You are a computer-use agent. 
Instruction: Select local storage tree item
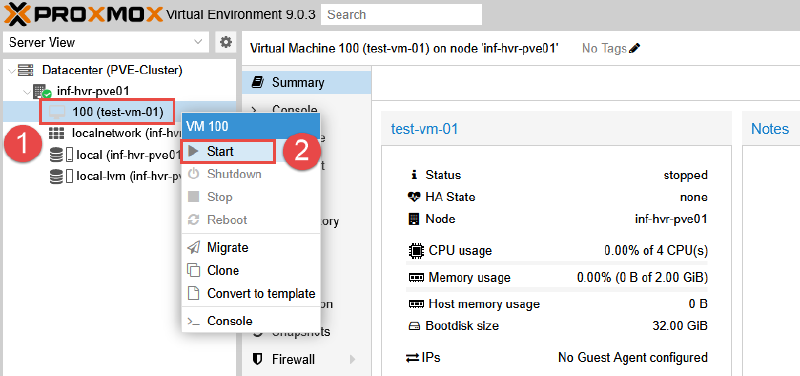tap(129, 155)
